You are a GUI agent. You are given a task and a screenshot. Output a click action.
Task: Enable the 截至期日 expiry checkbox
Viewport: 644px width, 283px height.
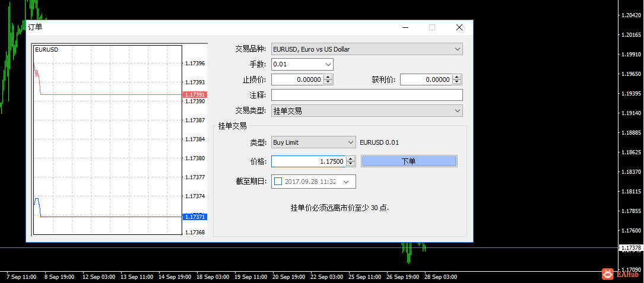tap(278, 181)
